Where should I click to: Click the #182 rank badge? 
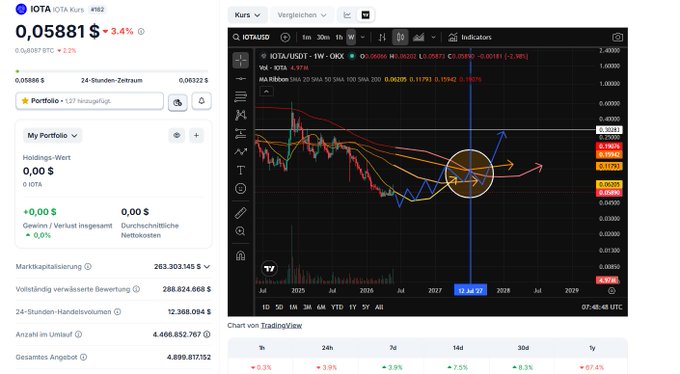click(98, 9)
